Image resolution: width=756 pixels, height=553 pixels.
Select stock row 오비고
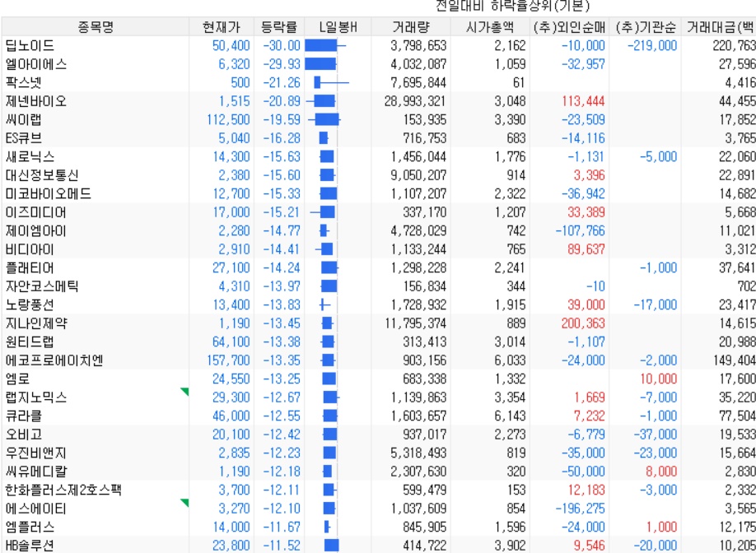coord(378,434)
